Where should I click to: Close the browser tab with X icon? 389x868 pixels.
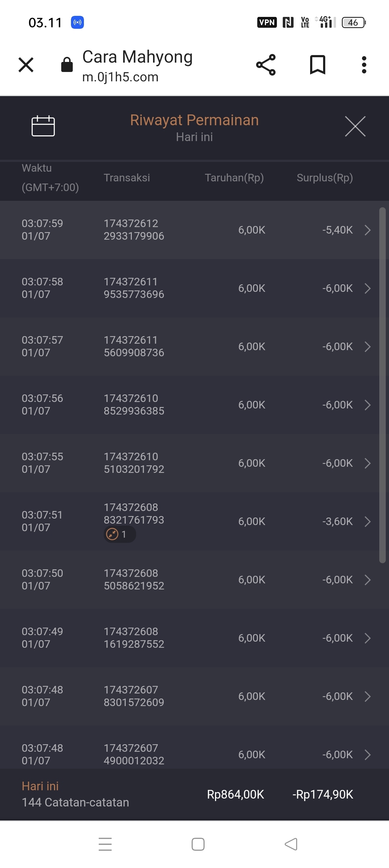coord(26,65)
